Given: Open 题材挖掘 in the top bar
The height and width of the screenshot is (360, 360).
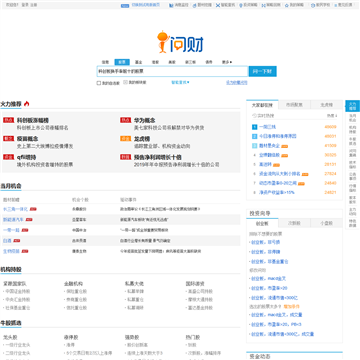Looking at the screenshot, I should pos(202,5).
